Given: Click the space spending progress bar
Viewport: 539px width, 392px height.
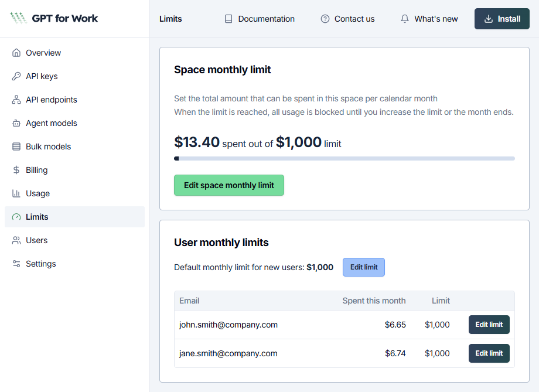Looking at the screenshot, I should pos(344,158).
